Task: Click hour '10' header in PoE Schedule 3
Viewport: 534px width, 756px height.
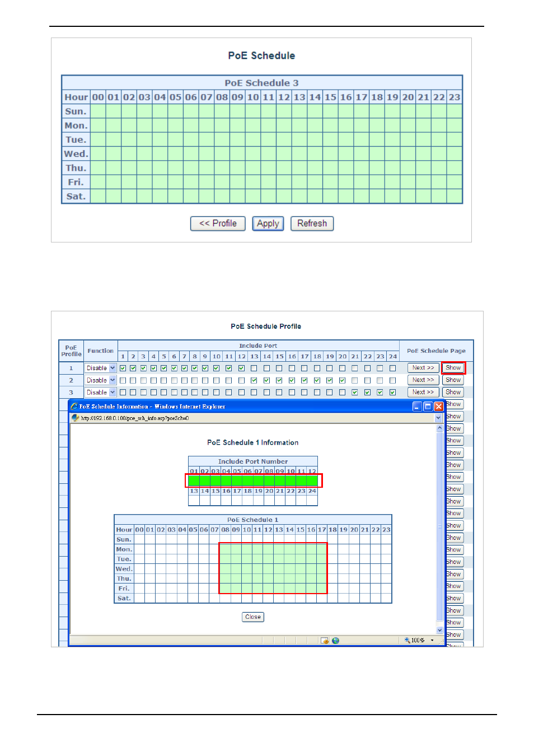Action: (253, 97)
